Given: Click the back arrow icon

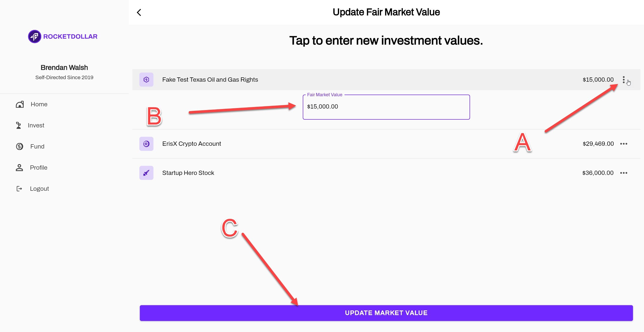Looking at the screenshot, I should coord(139,12).
